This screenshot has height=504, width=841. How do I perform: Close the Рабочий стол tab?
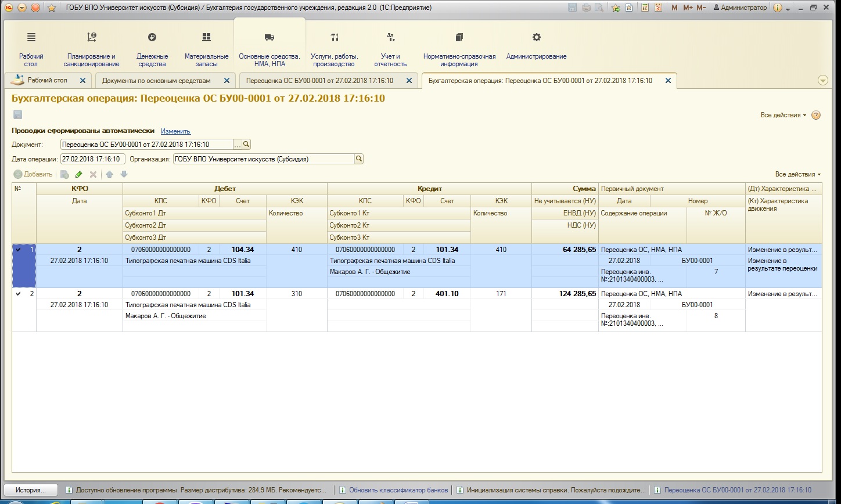coord(82,81)
